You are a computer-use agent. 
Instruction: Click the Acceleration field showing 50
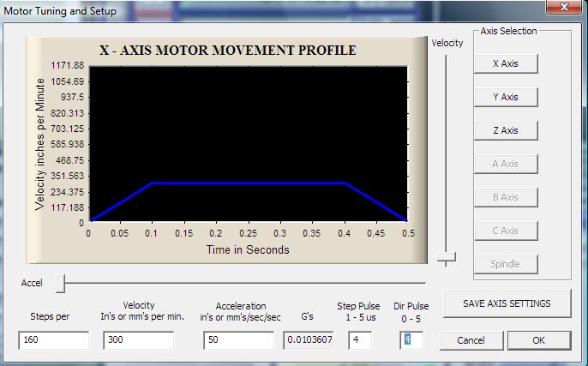click(x=238, y=339)
